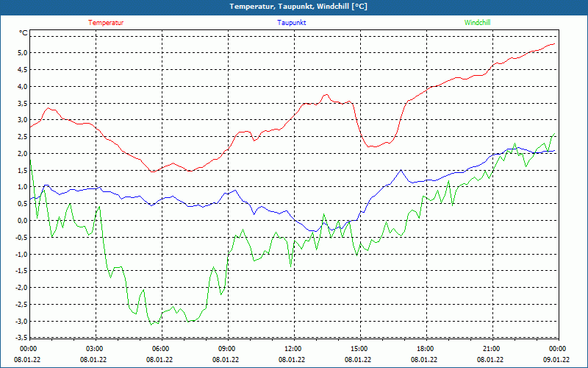Click the 5,0 y-axis value
588x368 pixels.
click(x=23, y=53)
